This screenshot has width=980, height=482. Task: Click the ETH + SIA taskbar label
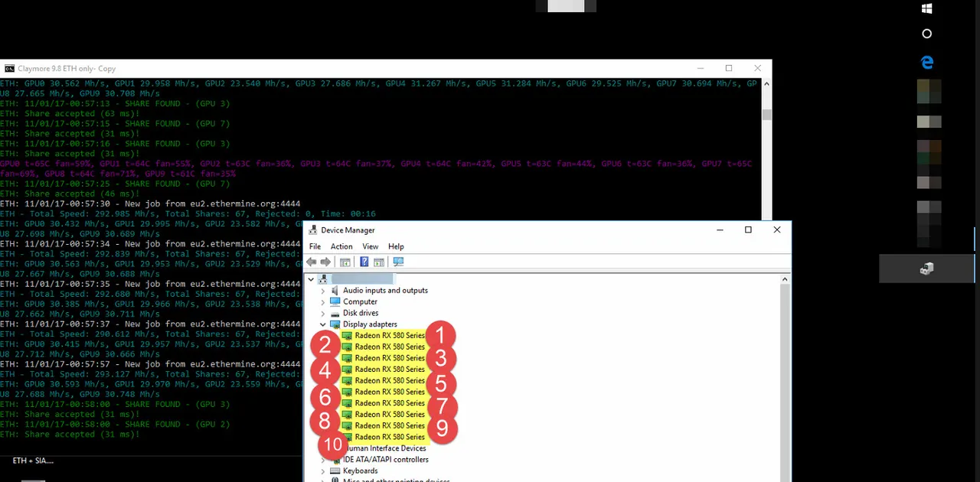[33, 461]
